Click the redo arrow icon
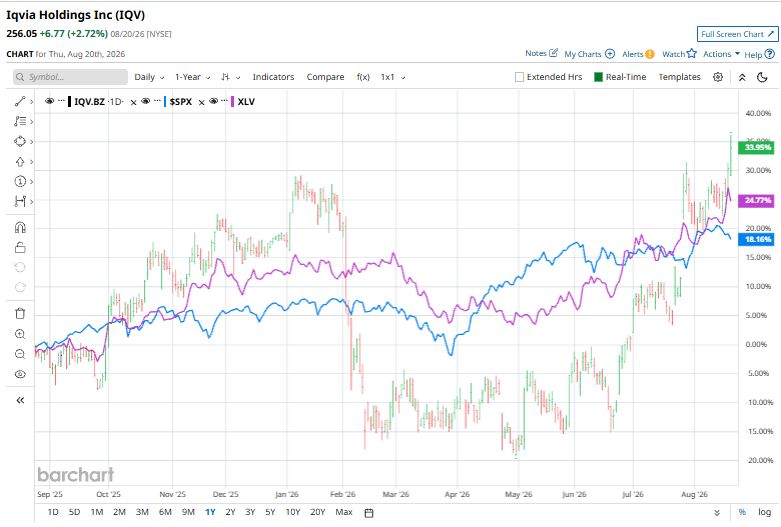Screen dimensions: 781x527 click(x=20, y=287)
